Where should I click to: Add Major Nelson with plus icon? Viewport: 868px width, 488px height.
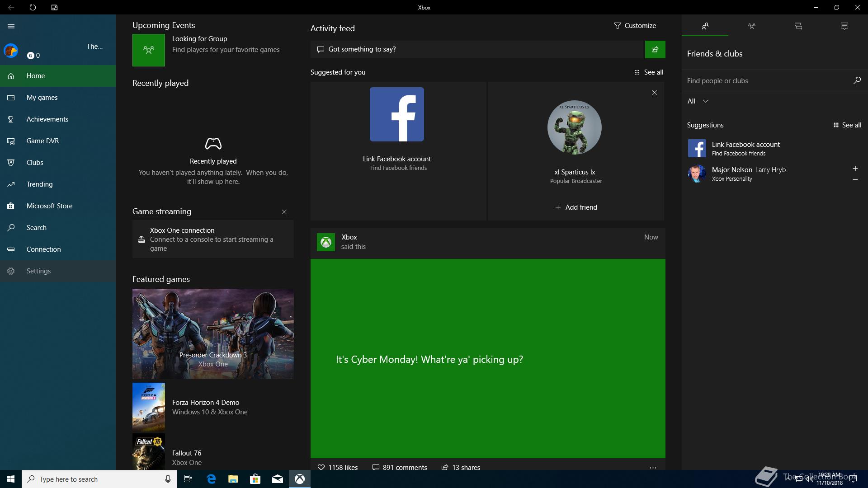tap(855, 169)
